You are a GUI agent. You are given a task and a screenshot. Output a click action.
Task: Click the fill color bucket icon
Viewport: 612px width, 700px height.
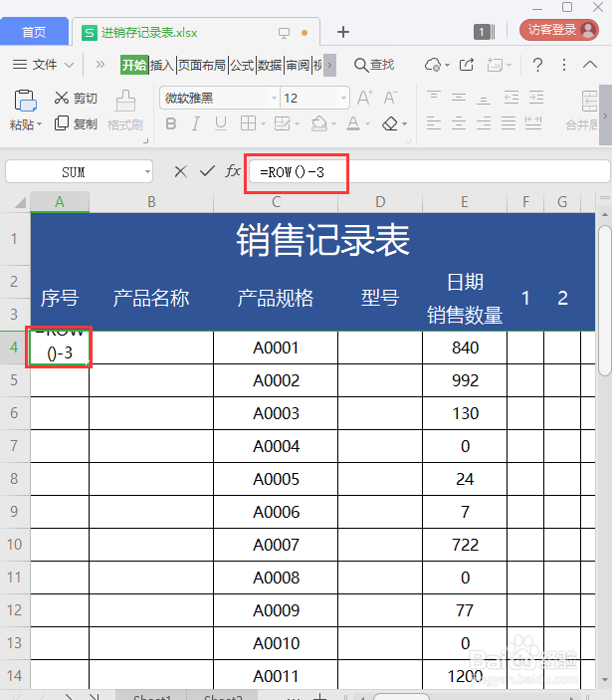point(318,123)
